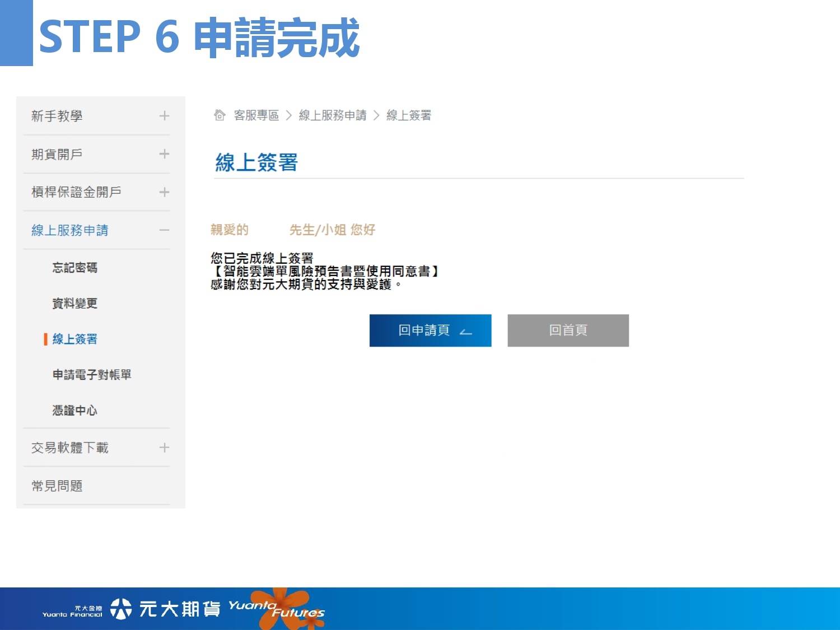
Task: Select 線上服務申請 in sidebar
Action: tap(70, 230)
